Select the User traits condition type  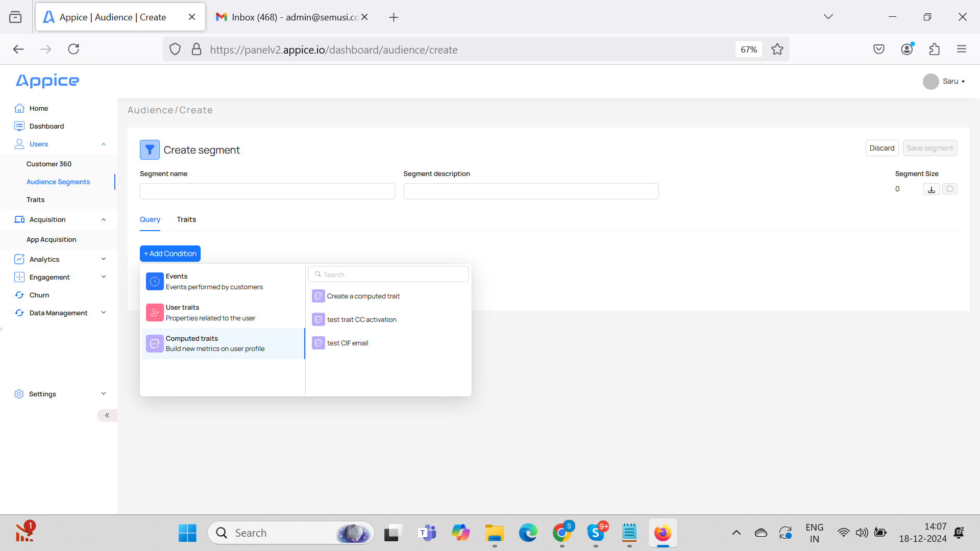point(223,313)
